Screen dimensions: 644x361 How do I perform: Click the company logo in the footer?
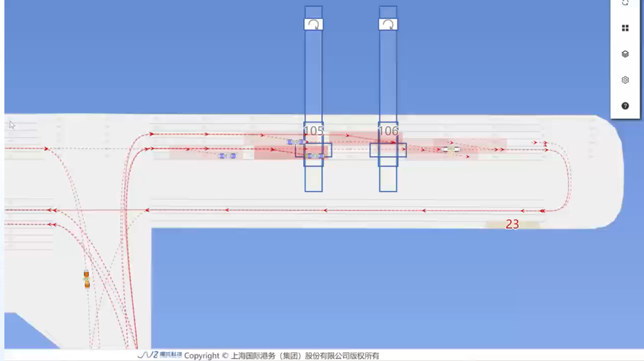(159, 355)
